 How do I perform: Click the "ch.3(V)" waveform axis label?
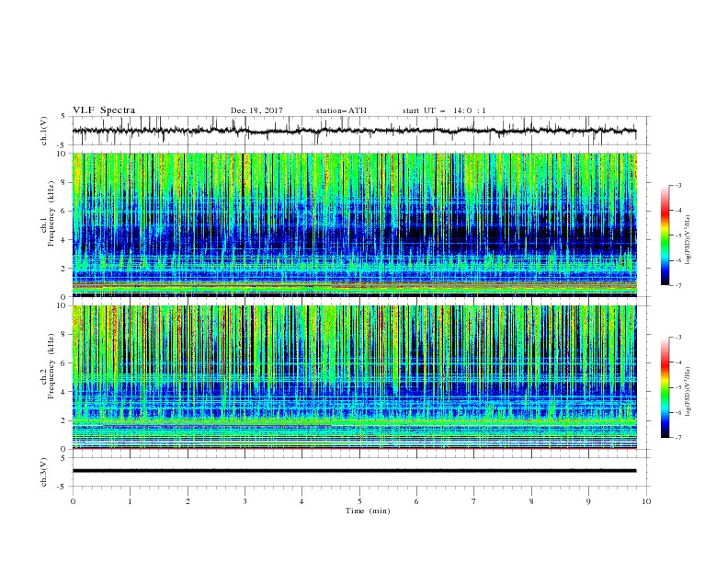[x=44, y=472]
